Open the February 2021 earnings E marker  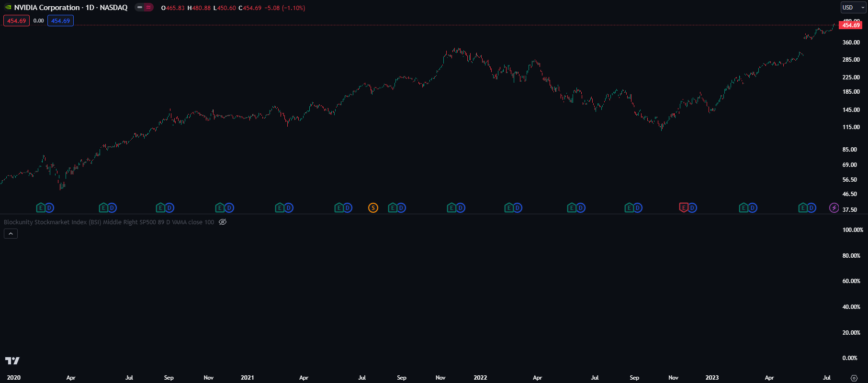280,208
